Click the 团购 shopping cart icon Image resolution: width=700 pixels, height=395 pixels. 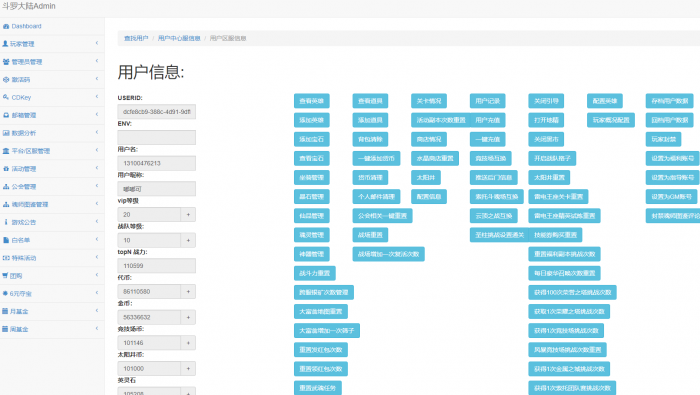(x=5, y=276)
